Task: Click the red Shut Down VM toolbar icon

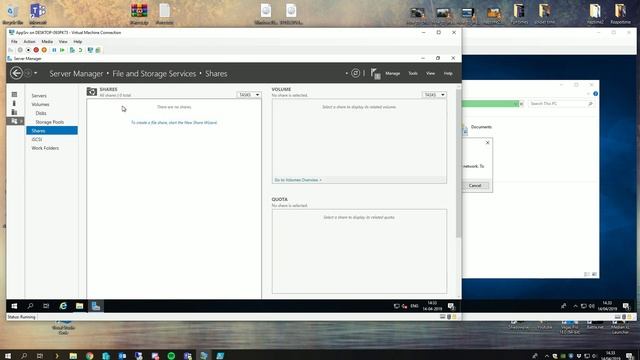Action: (x=36, y=50)
